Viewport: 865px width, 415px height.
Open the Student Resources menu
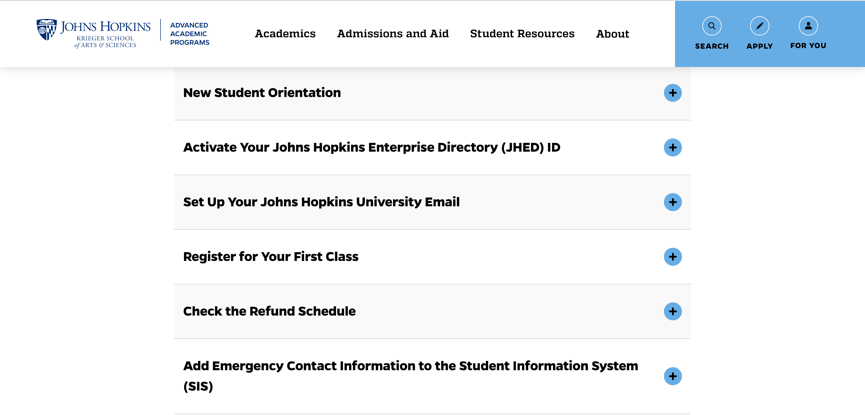click(x=522, y=34)
